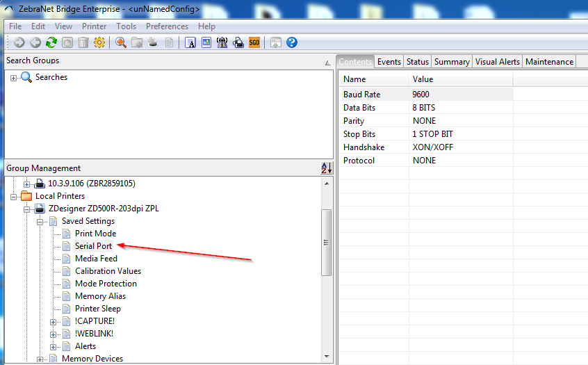
Task: Click the font letter A toolbar icon
Action: pos(190,43)
